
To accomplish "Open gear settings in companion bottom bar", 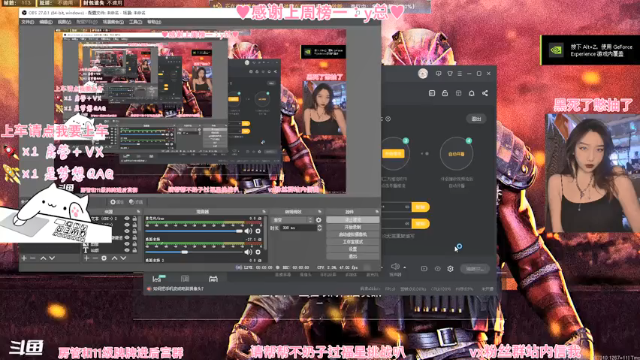I will click(x=450, y=269).
